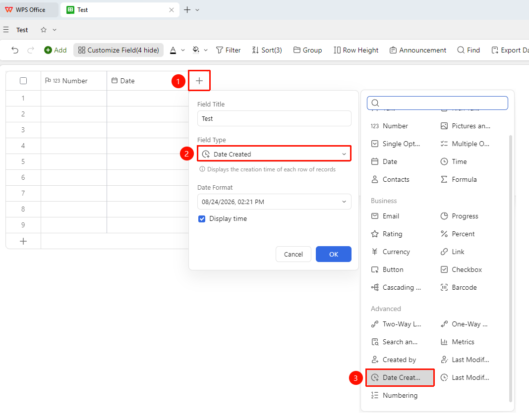Screen dimensions: 529x420
Task: Pick the Barcode field type
Action: coord(459,288)
